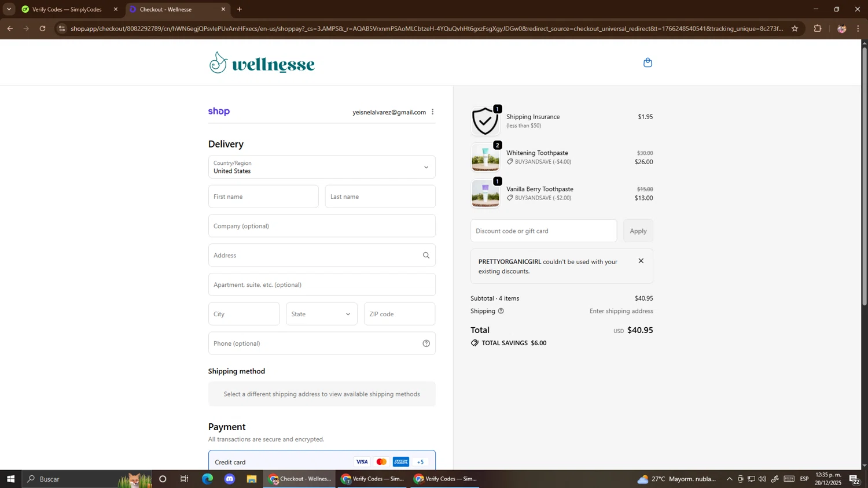Open File Explorer from taskbar

[252, 479]
